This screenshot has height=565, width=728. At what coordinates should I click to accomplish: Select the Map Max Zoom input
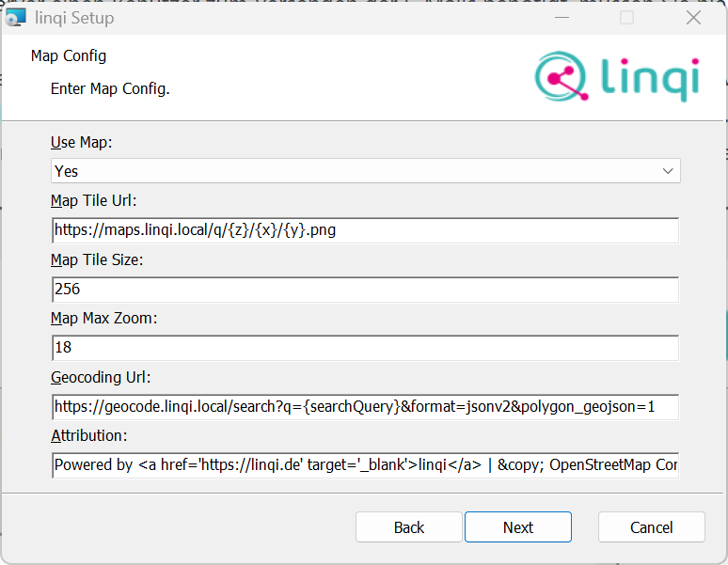[365, 349]
